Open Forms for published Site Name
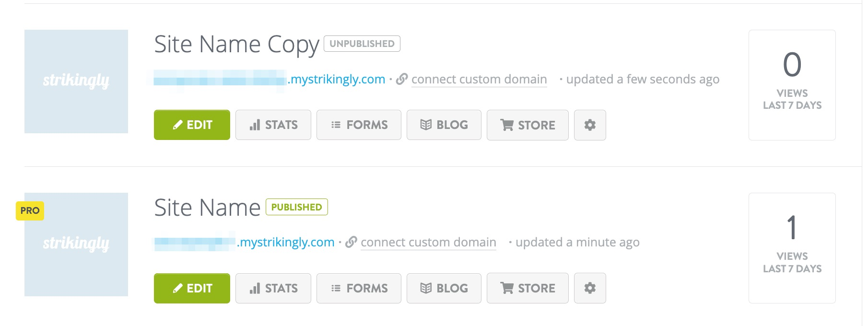 pyautogui.click(x=359, y=288)
